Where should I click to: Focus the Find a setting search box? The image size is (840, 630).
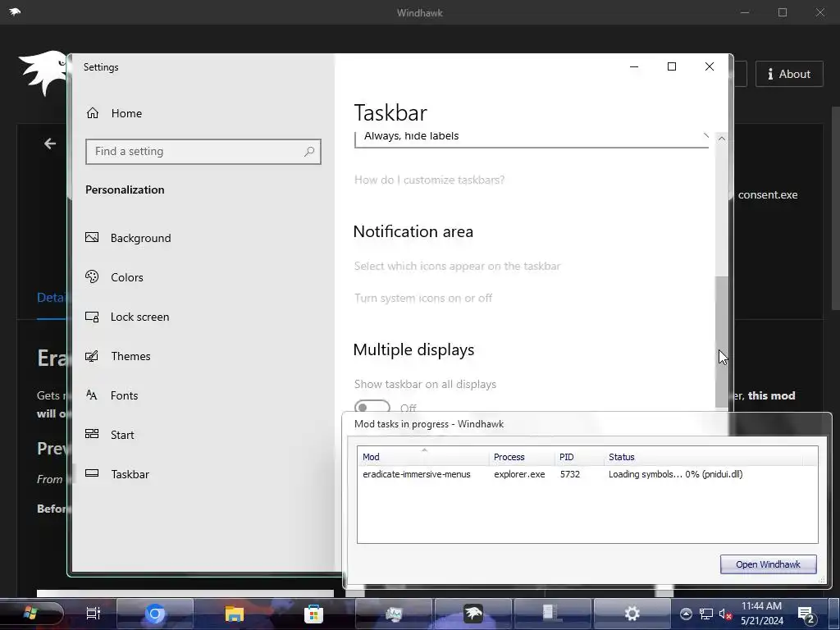203,152
